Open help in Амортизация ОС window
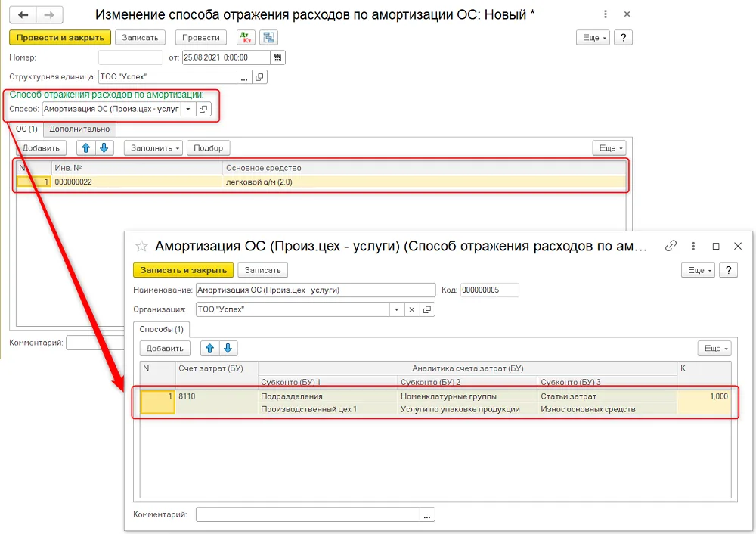Screen dimensions: 756x534 [x=729, y=270]
